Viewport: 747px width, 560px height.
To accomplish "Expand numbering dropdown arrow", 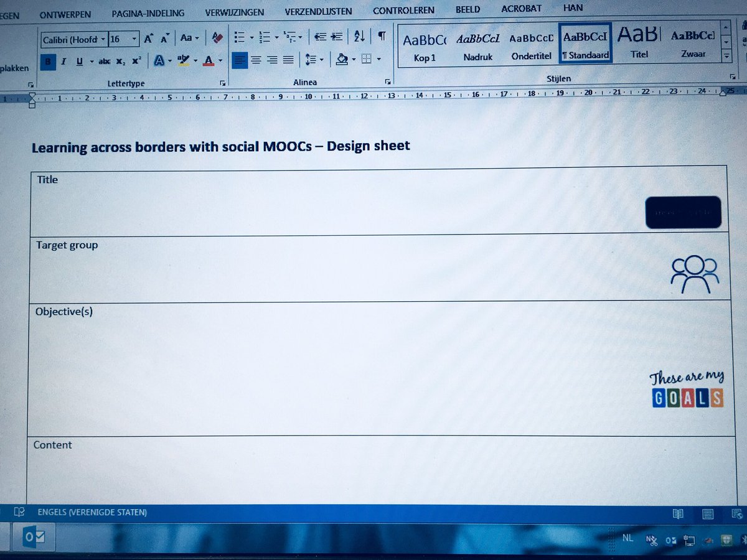I will point(276,38).
